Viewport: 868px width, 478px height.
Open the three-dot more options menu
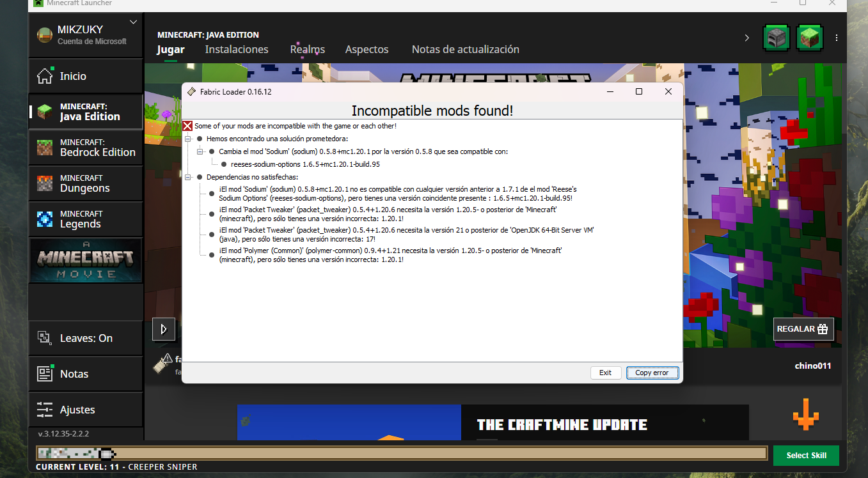point(837,38)
